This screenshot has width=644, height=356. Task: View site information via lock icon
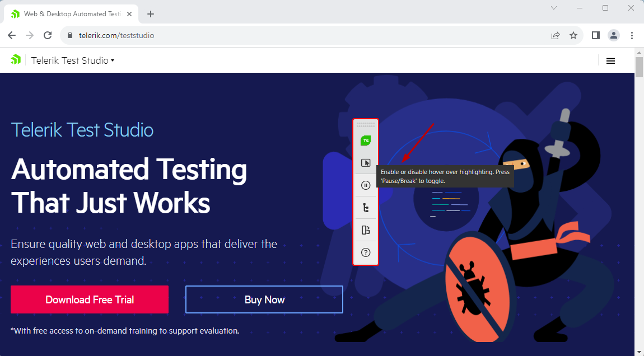[x=70, y=35]
